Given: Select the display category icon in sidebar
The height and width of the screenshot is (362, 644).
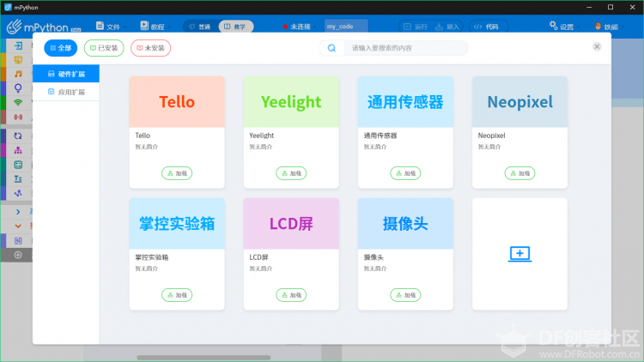Looking at the screenshot, I should click(18, 60).
